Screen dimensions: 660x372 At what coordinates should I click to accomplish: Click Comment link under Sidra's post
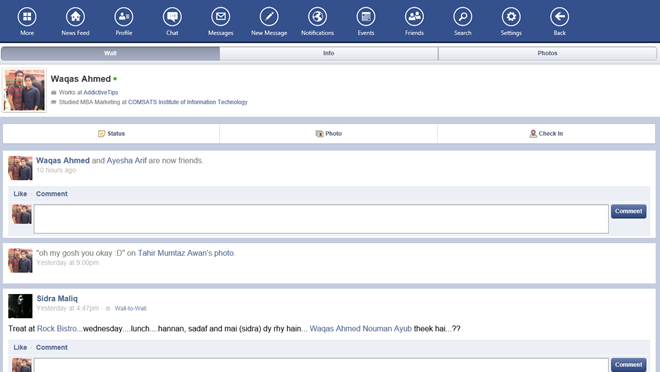(52, 347)
